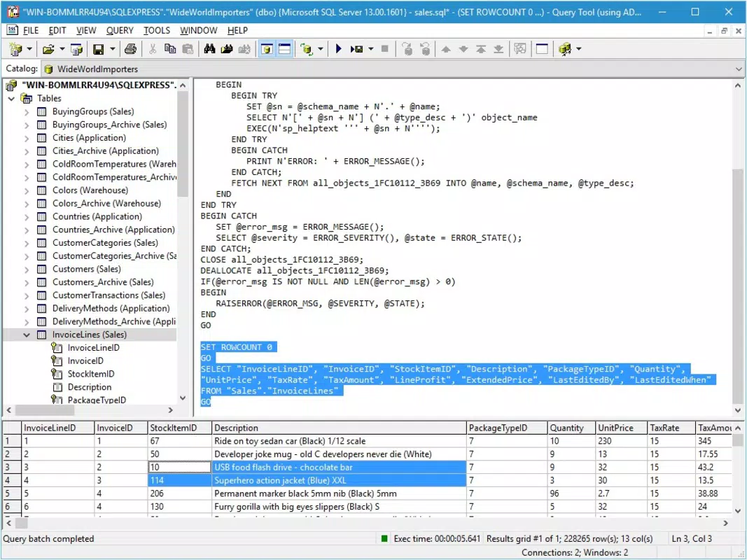The width and height of the screenshot is (747, 560).
Task: Select the BuyingGroups (Sales) table
Action: 93,111
